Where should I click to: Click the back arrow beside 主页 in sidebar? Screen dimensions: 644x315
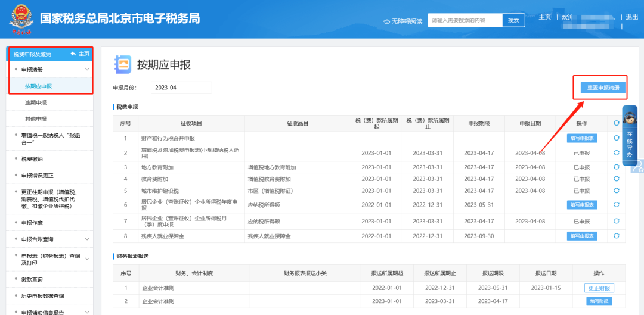click(x=73, y=54)
